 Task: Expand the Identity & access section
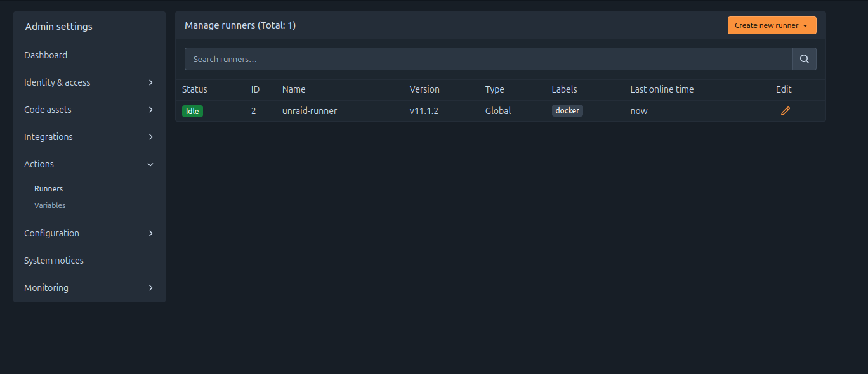(x=89, y=82)
